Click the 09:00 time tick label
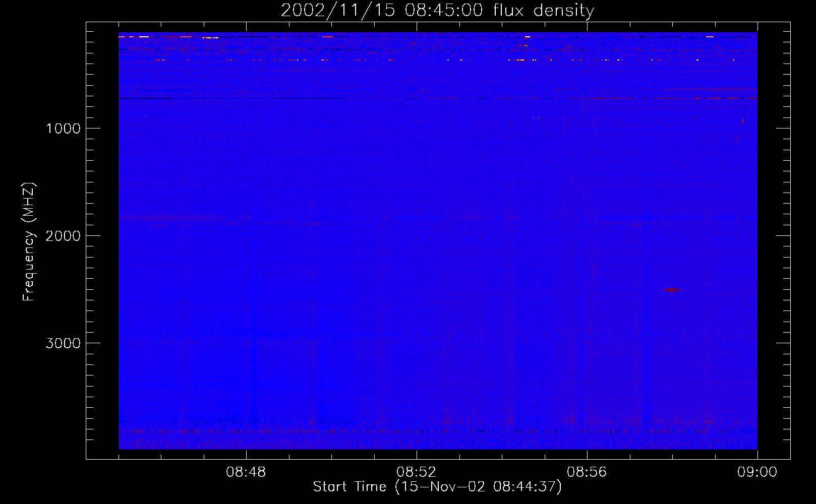 click(757, 472)
